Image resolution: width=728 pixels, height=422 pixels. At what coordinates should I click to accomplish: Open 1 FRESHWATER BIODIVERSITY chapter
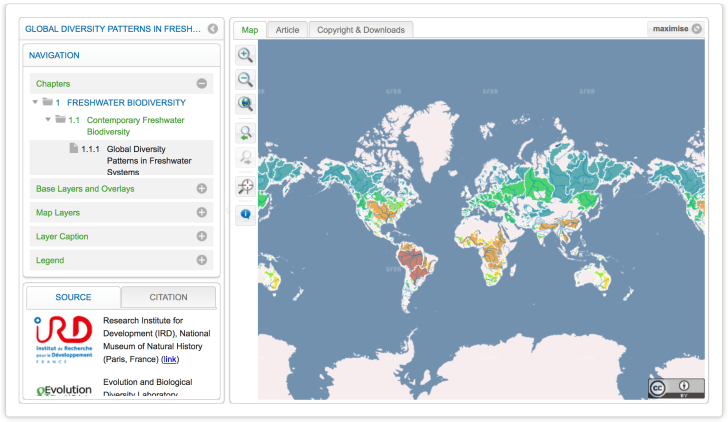(121, 102)
